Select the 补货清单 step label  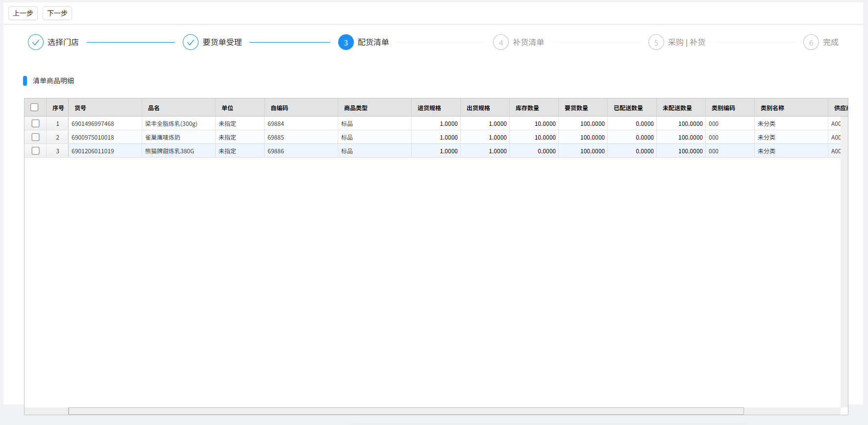click(x=528, y=42)
